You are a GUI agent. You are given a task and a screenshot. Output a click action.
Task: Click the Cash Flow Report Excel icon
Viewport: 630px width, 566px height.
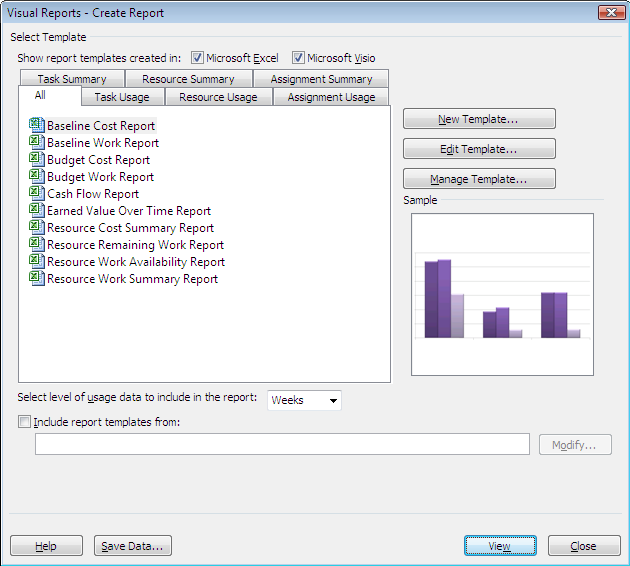37,194
